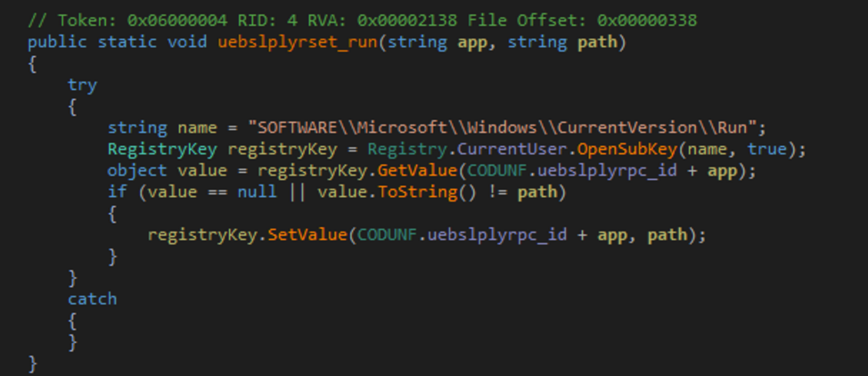
Task: Click the "public" keyword
Action: coord(57,43)
